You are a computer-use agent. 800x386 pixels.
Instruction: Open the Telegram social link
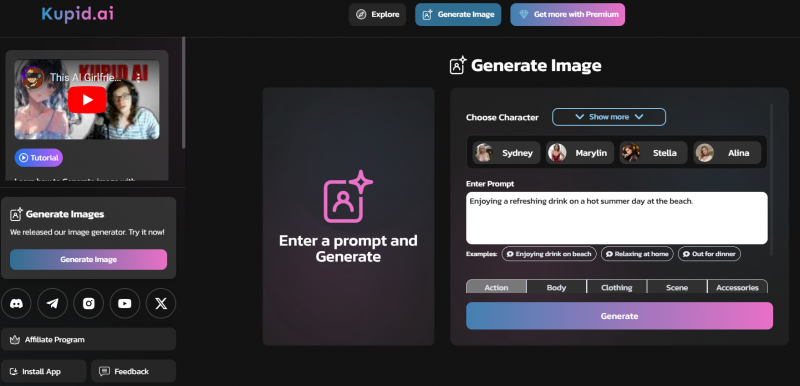(52, 303)
